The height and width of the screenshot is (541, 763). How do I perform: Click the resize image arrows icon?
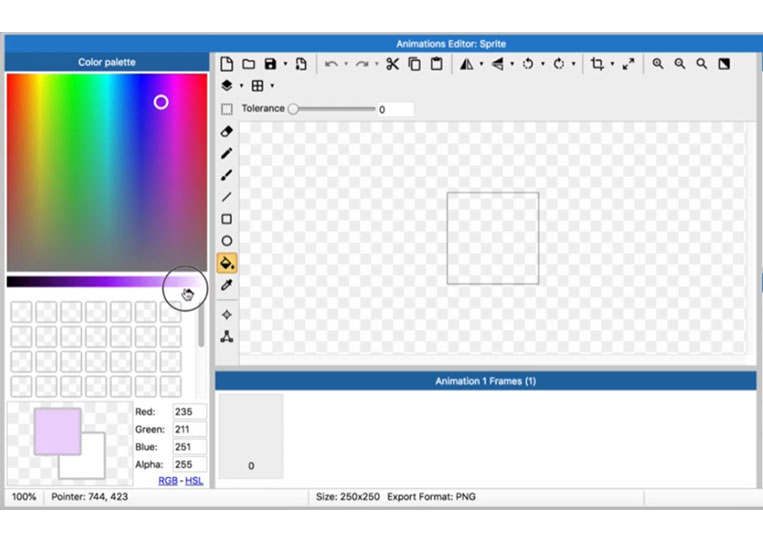coord(628,64)
